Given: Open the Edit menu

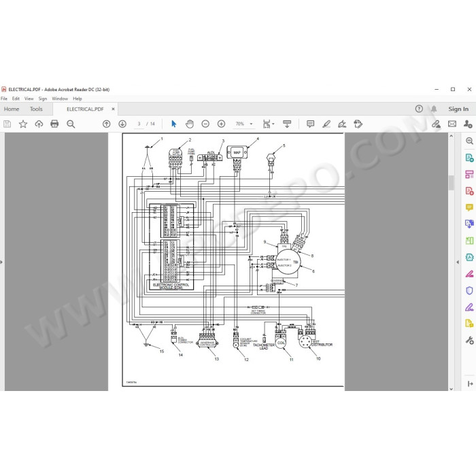Looking at the screenshot, I should pos(16,99).
